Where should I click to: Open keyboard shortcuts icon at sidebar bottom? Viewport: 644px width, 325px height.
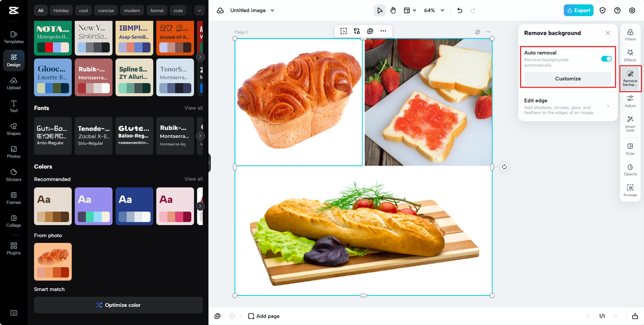coord(14,312)
